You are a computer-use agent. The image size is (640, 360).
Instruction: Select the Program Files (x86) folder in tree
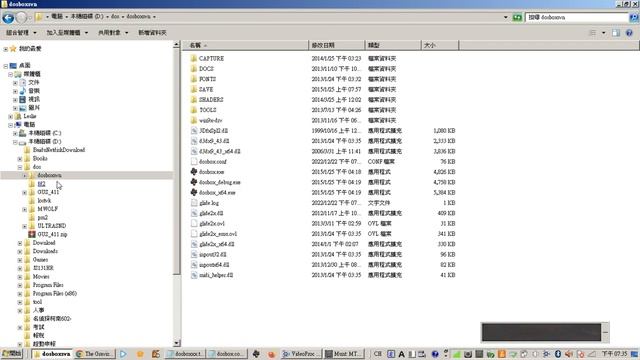[55, 294]
